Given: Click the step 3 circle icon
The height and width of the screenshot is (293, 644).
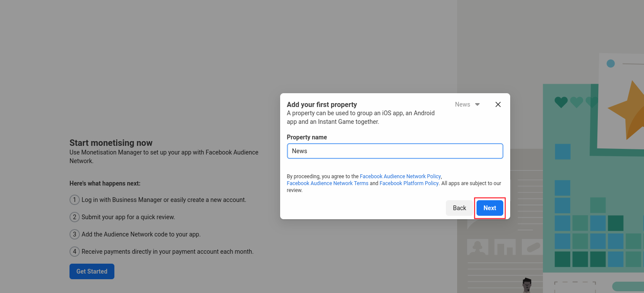Looking at the screenshot, I should [75, 234].
